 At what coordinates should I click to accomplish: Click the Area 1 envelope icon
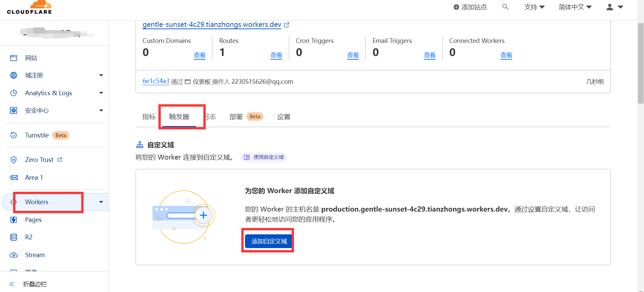pos(13,177)
